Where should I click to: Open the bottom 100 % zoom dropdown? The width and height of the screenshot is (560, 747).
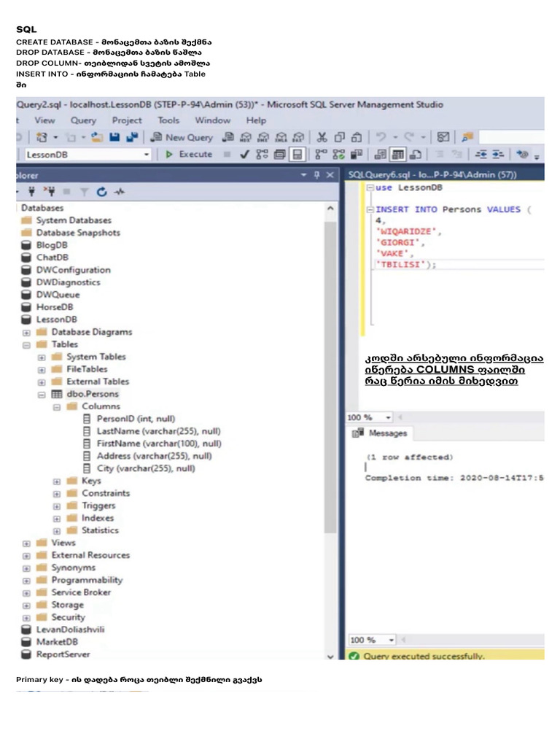click(x=392, y=640)
